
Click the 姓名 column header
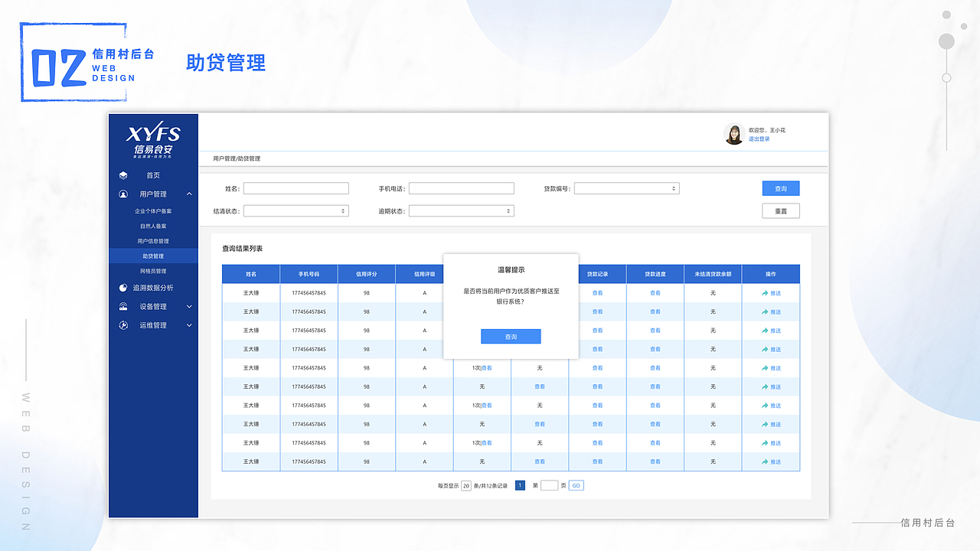click(x=251, y=274)
